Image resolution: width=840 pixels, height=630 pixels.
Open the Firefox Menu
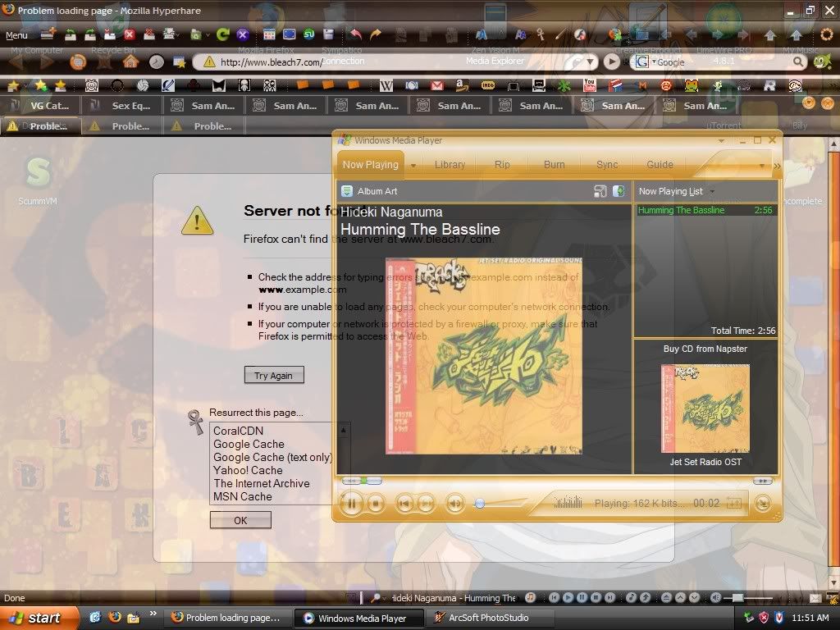16,35
